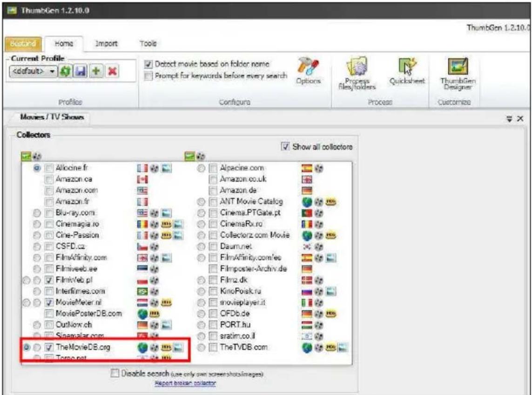The width and height of the screenshot is (532, 395).
Task: Open ThumbGen Designer
Action: click(x=458, y=73)
